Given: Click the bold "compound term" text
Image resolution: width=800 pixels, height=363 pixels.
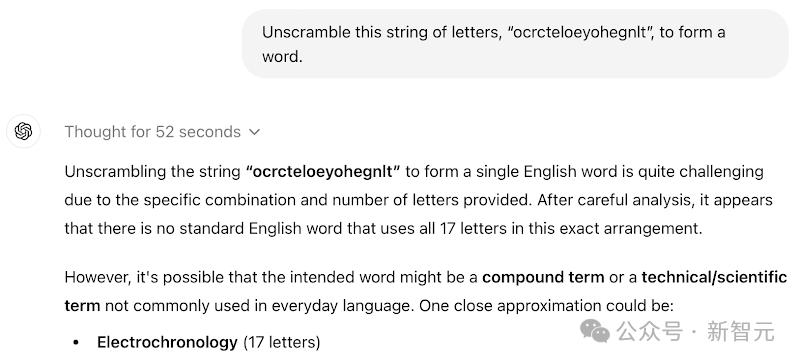Looking at the screenshot, I should coord(543,278).
